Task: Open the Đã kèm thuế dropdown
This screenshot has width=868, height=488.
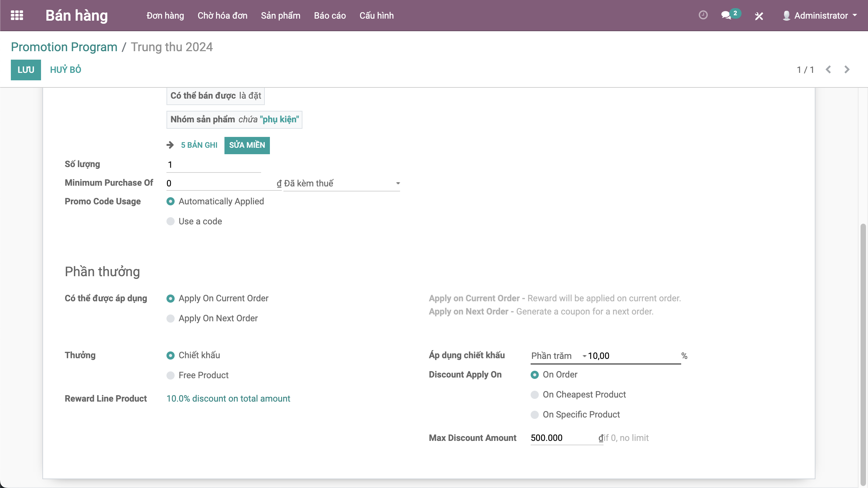Action: coord(341,183)
